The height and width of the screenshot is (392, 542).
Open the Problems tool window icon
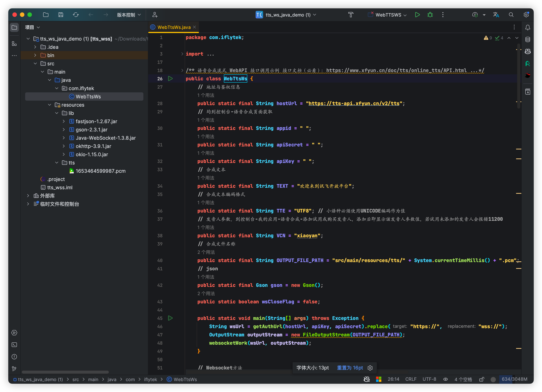tap(14, 357)
